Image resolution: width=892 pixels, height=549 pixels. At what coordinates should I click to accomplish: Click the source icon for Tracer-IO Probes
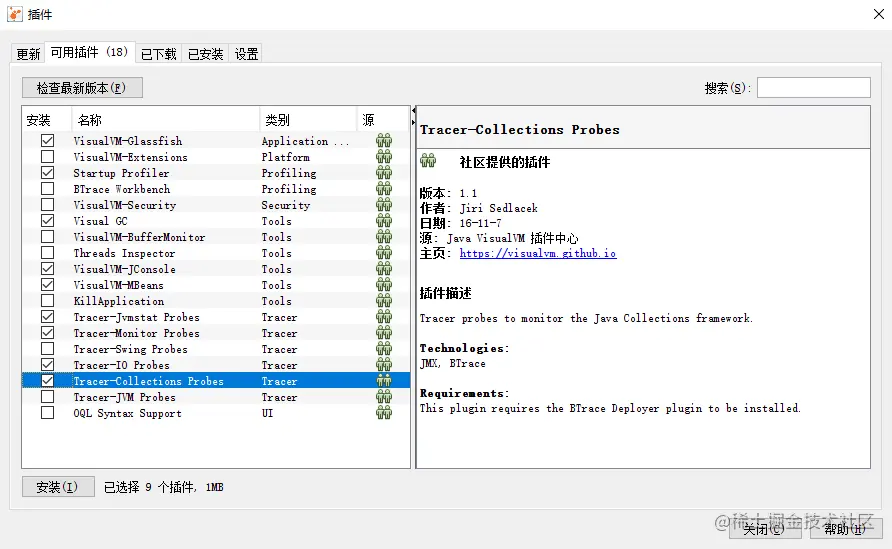384,365
